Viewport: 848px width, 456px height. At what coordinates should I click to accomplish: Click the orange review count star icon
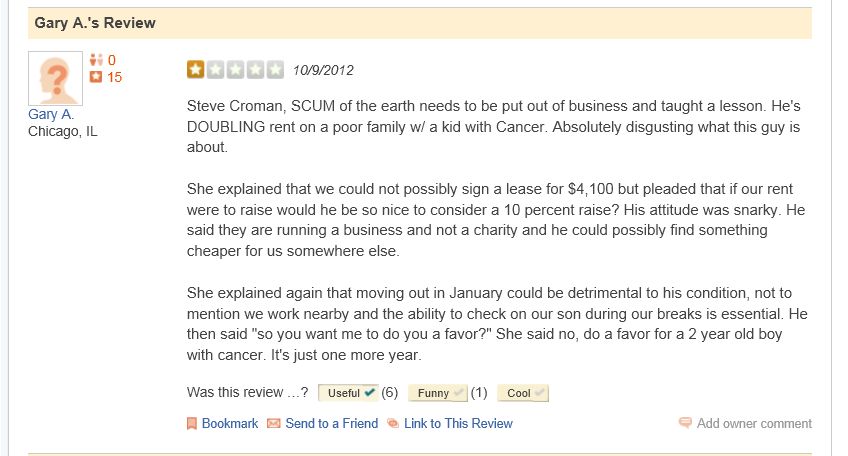(96, 77)
